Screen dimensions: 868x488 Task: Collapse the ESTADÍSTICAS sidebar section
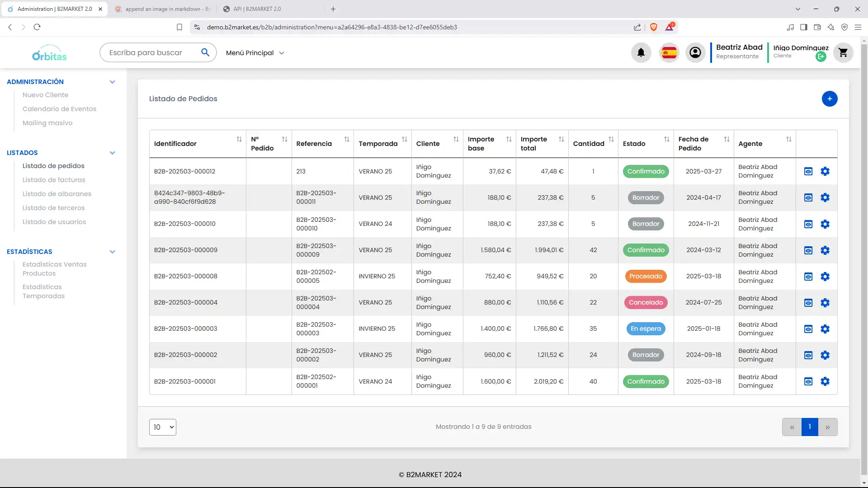point(112,252)
